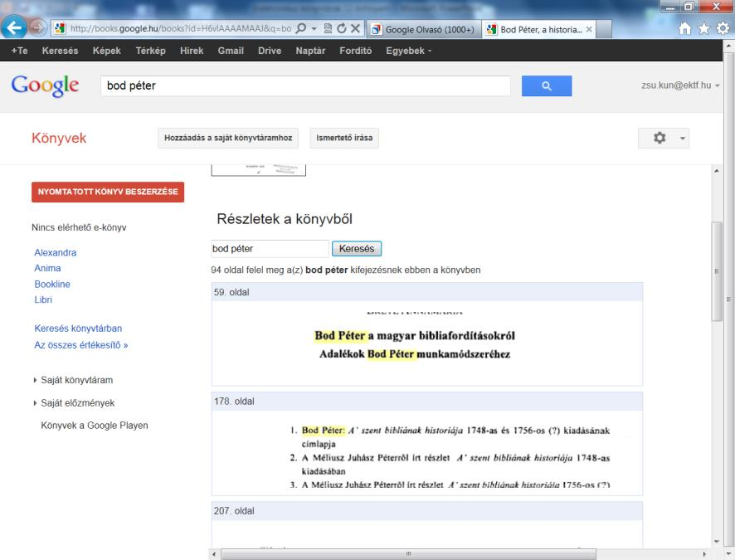Stop loading with the X icon in address bar
The height and width of the screenshot is (560, 735).
(x=356, y=28)
